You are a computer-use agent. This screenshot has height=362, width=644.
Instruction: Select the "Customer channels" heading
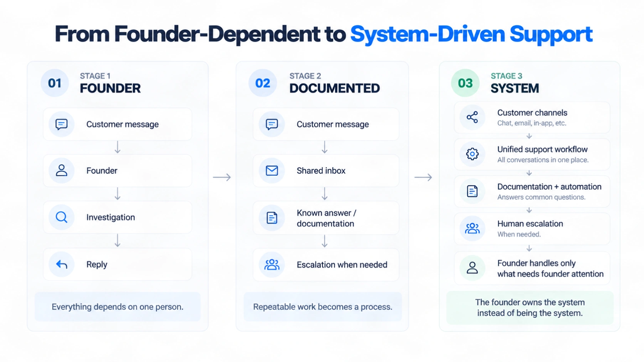[532, 113]
